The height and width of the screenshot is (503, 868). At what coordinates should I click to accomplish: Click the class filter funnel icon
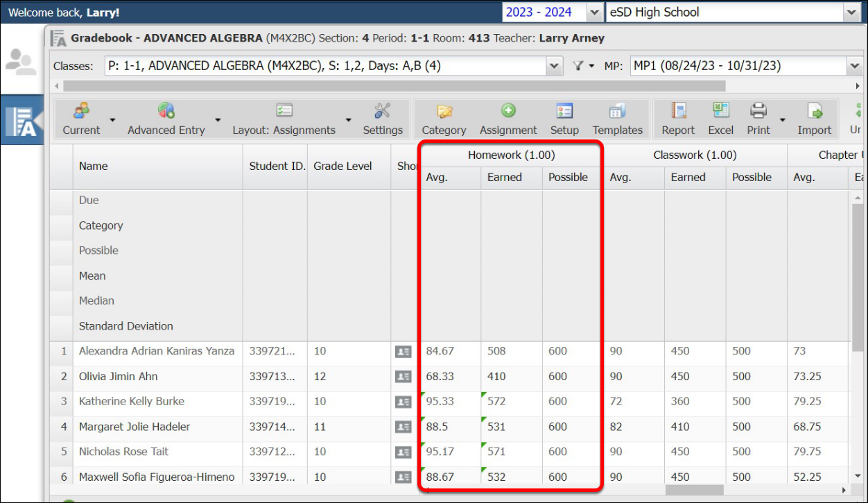tap(579, 66)
